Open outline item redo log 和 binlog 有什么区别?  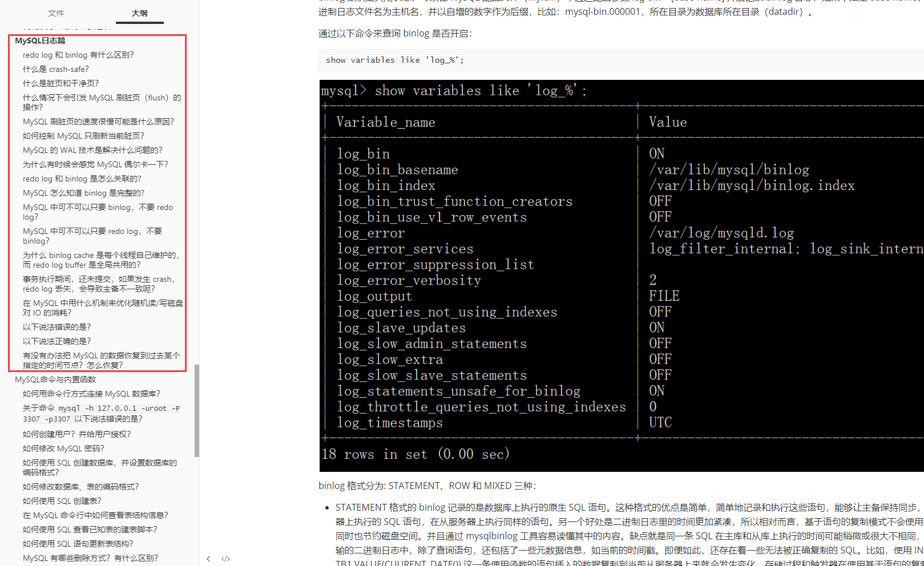(78, 55)
